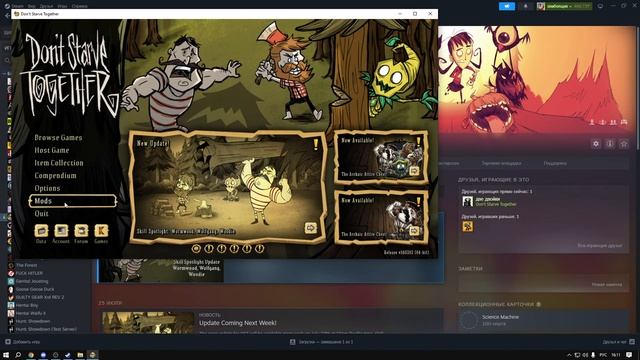Select the third news carousel exclamation dot

[222, 248]
